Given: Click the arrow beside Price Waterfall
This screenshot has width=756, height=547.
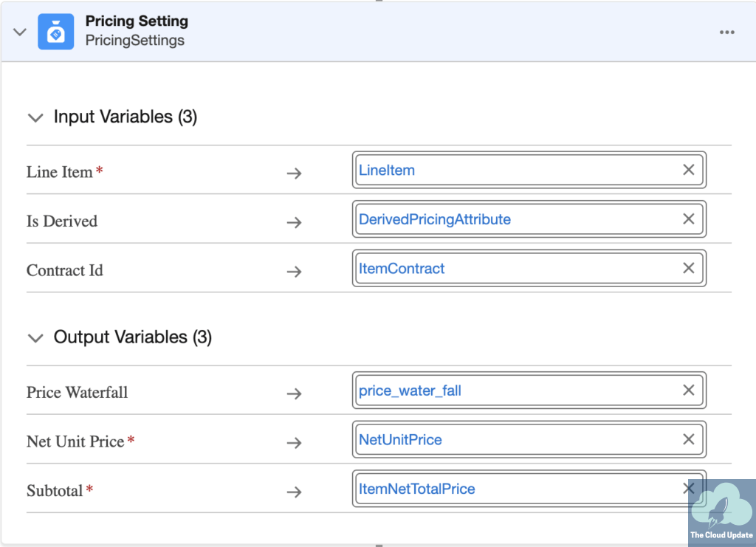Looking at the screenshot, I should [x=294, y=393].
